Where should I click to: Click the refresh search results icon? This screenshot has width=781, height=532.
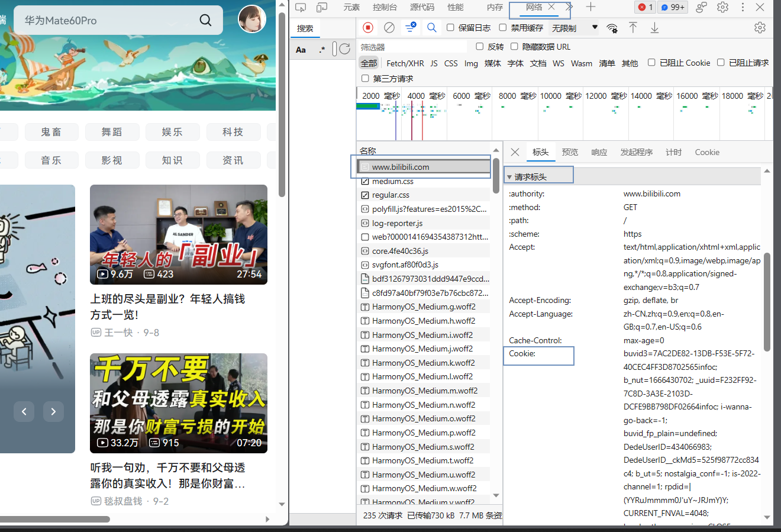click(345, 49)
